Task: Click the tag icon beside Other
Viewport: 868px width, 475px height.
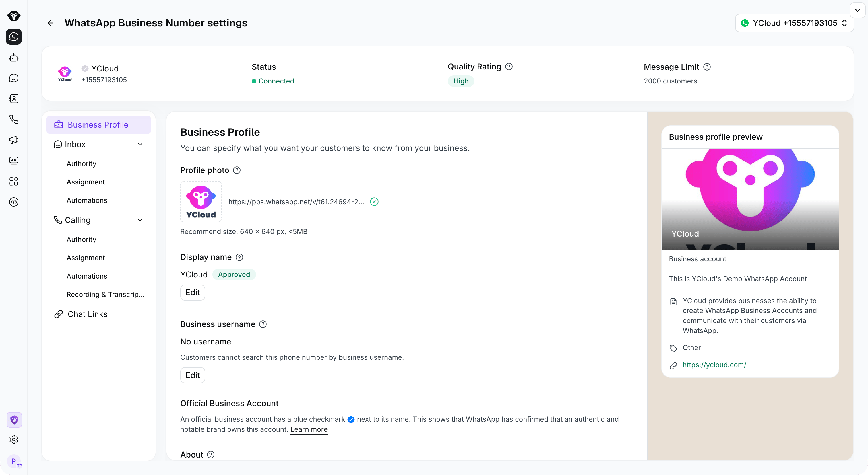Action: (x=673, y=349)
